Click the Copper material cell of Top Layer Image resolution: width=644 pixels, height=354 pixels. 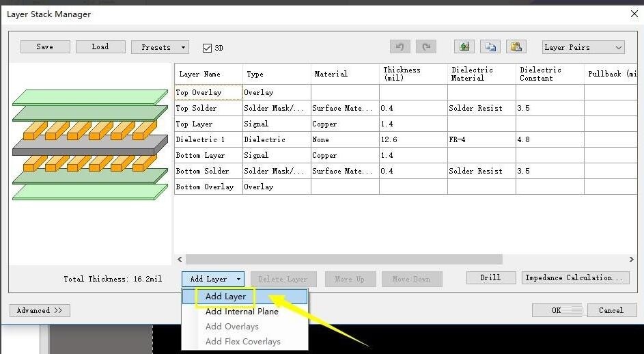pyautogui.click(x=345, y=124)
